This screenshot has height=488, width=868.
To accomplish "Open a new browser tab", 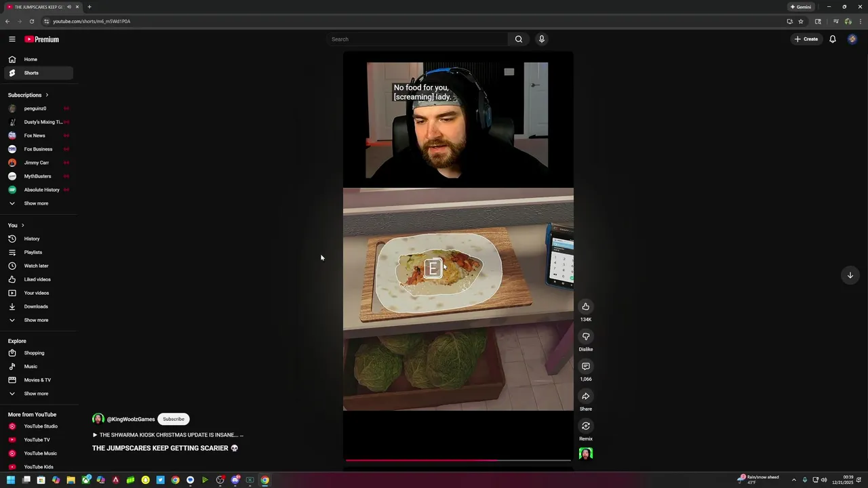I will pyautogui.click(x=89, y=7).
